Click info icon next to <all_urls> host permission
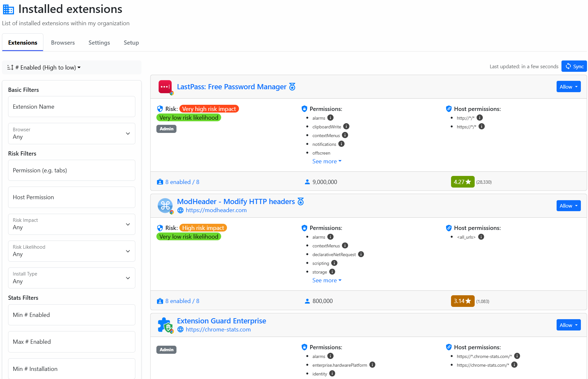Screen dimensions: 588x379 click(x=481, y=237)
